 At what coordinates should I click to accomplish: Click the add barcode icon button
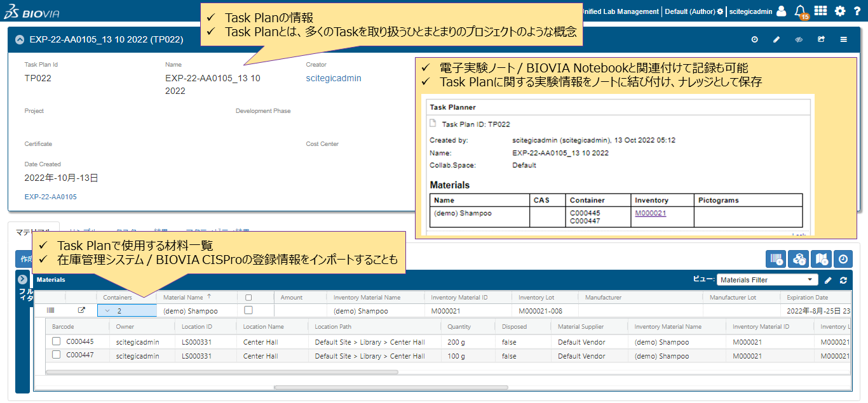[776, 258]
